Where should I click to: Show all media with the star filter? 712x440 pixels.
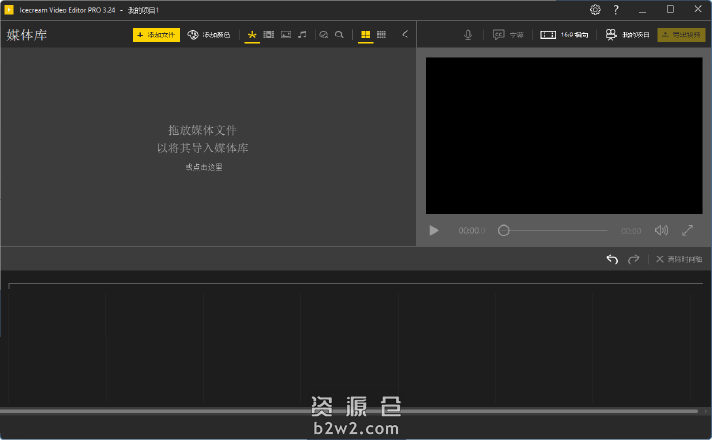tap(252, 34)
